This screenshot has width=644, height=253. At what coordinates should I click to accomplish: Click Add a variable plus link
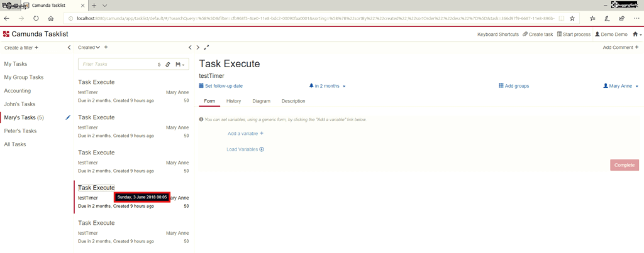(x=246, y=134)
